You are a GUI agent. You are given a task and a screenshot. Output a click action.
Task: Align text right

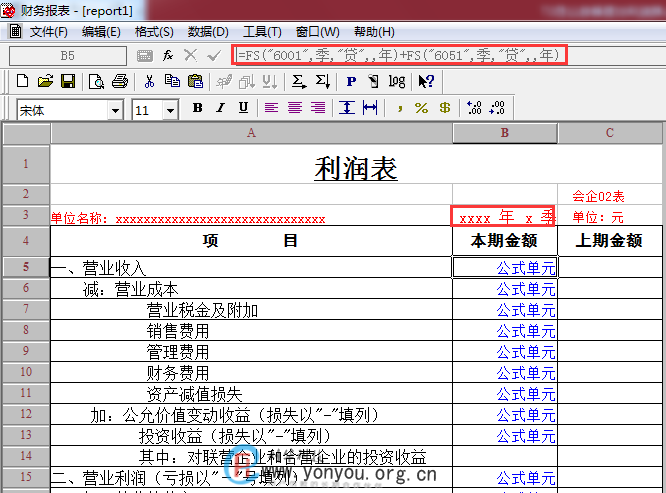tap(318, 107)
